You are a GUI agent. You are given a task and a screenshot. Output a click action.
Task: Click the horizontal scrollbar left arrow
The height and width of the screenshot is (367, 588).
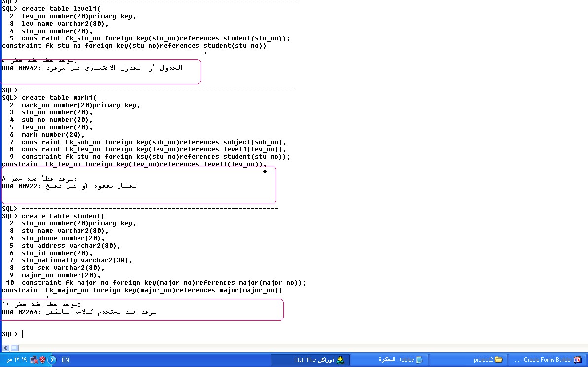(x=5, y=348)
